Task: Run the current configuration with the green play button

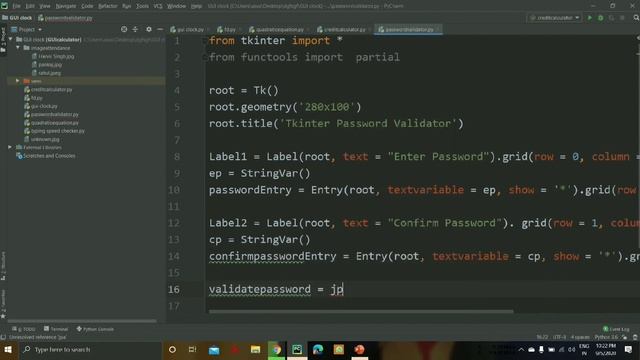Action: (589, 18)
